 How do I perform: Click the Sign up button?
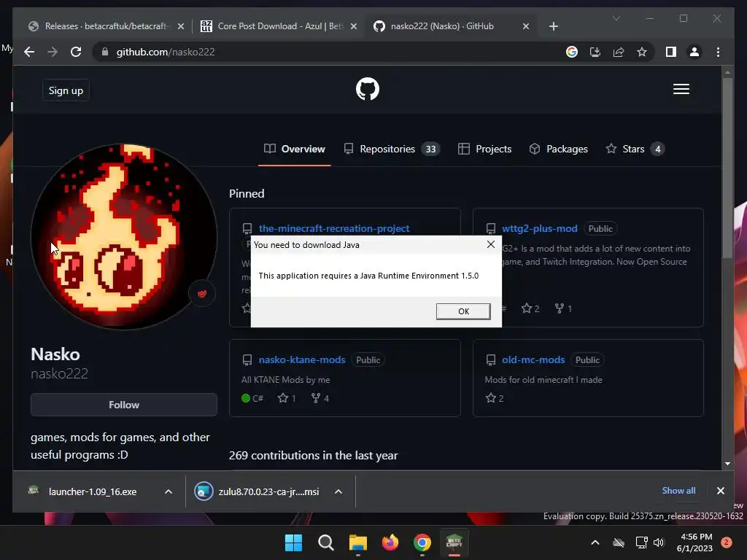click(66, 90)
